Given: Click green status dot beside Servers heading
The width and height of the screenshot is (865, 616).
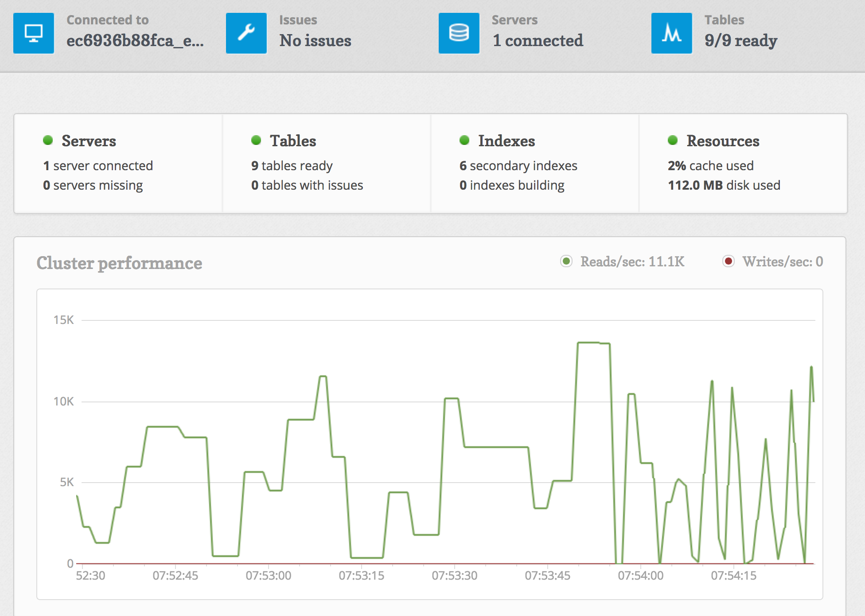Looking at the screenshot, I should tap(48, 140).
